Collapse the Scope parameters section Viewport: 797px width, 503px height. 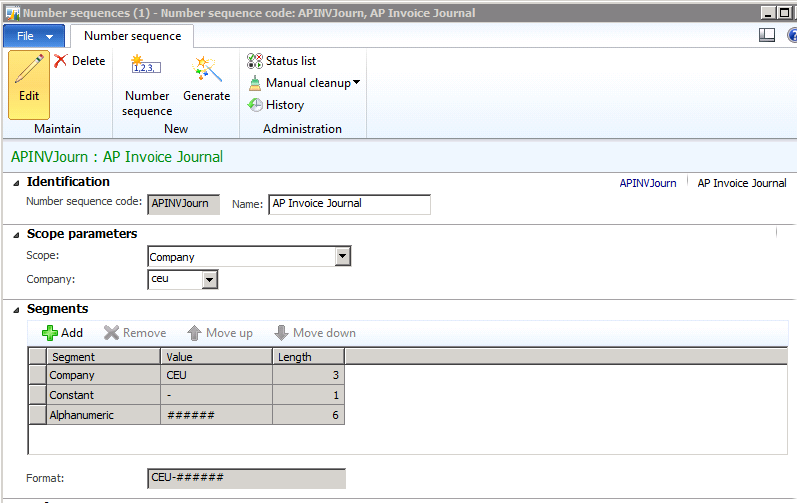coord(16,234)
